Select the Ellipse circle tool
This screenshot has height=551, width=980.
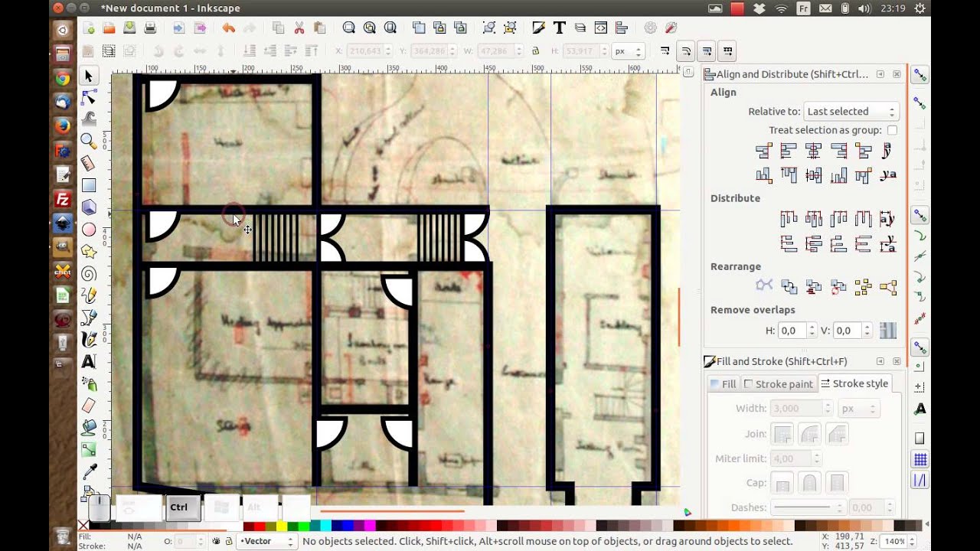click(x=89, y=230)
